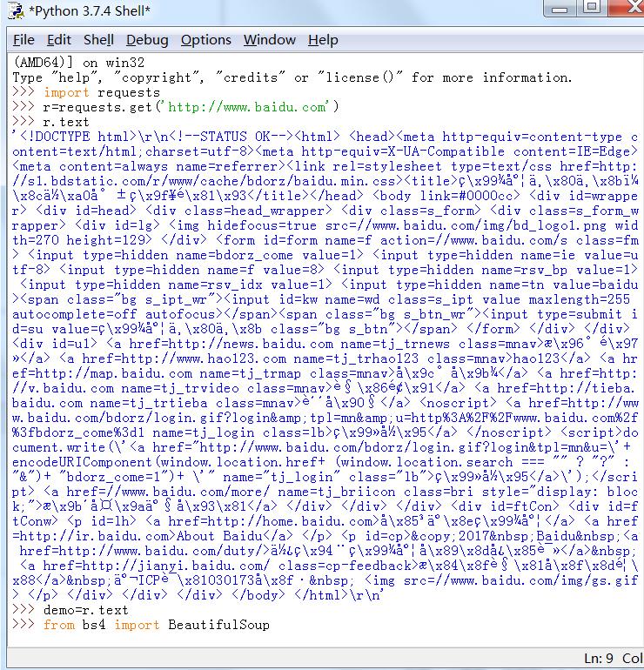644x670 pixels.
Task: Expand the Shell menu
Action: [x=98, y=40]
